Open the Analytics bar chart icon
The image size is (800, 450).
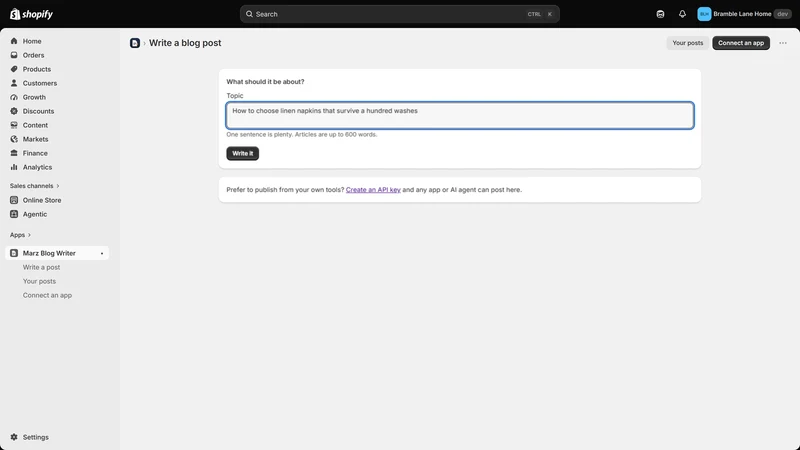(x=14, y=167)
